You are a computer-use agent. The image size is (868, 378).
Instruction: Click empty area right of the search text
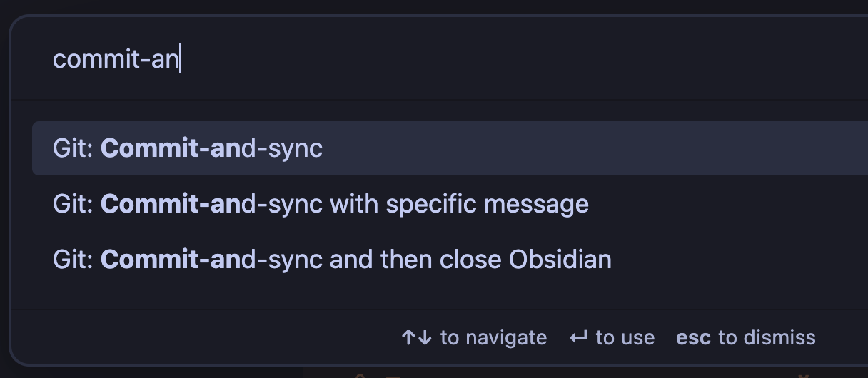pyautogui.click(x=500, y=58)
